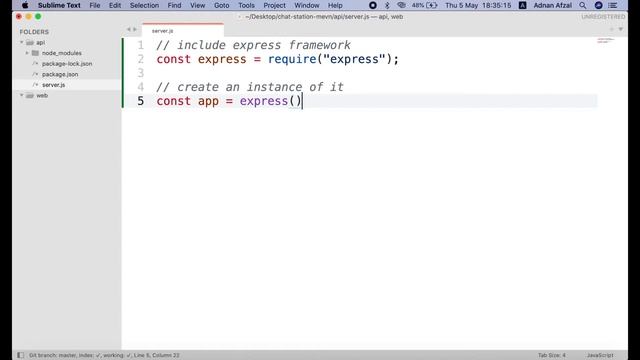Open the JavaScript syntax selector
640x360 pixels.
point(600,356)
